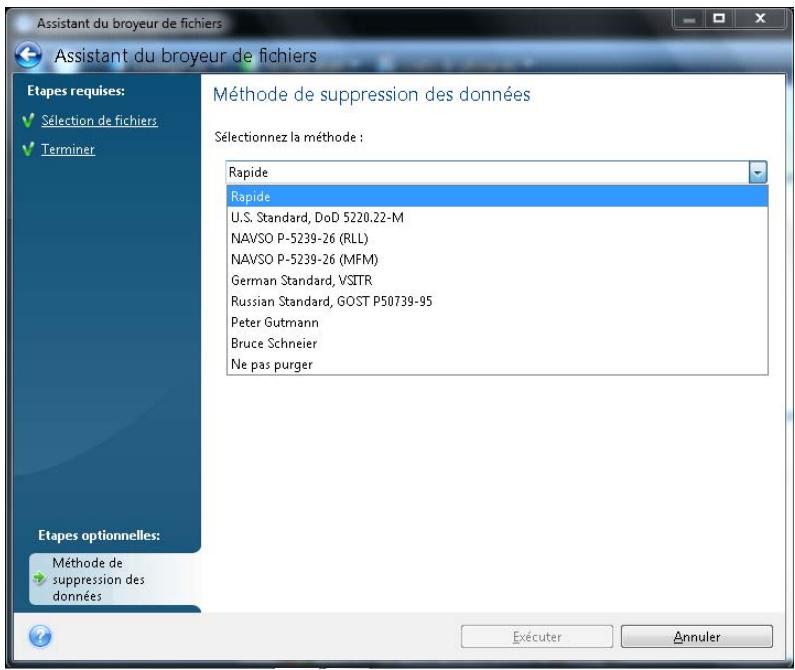Select U.S. Standard, DoD 5220.22-M

pos(497,218)
